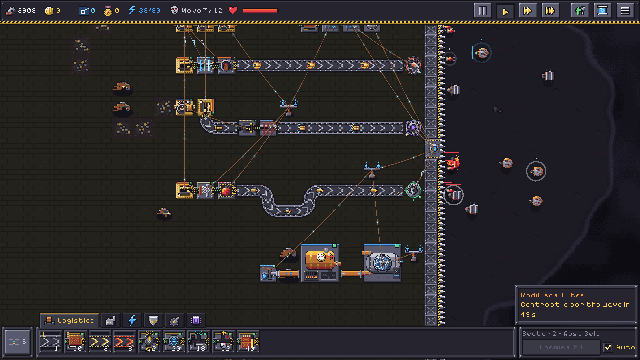The width and height of the screenshot is (640, 360).
Task: Select the drone hovering above the middle conveyor
Action: pos(289,107)
